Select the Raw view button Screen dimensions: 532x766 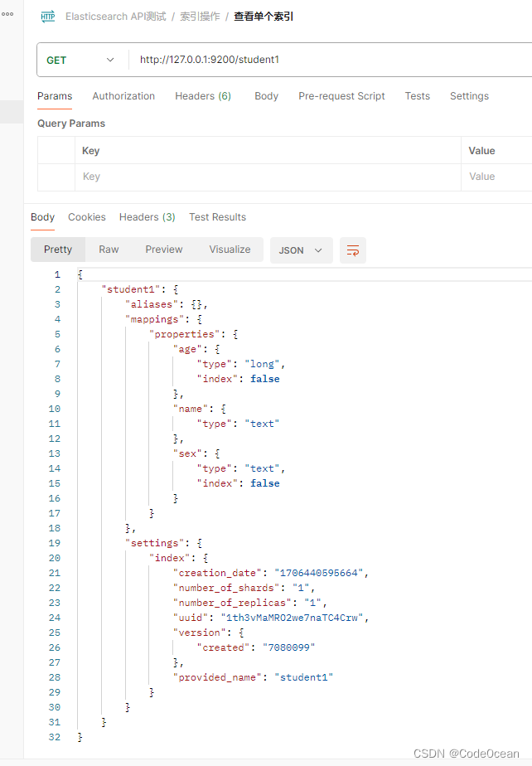(x=109, y=250)
